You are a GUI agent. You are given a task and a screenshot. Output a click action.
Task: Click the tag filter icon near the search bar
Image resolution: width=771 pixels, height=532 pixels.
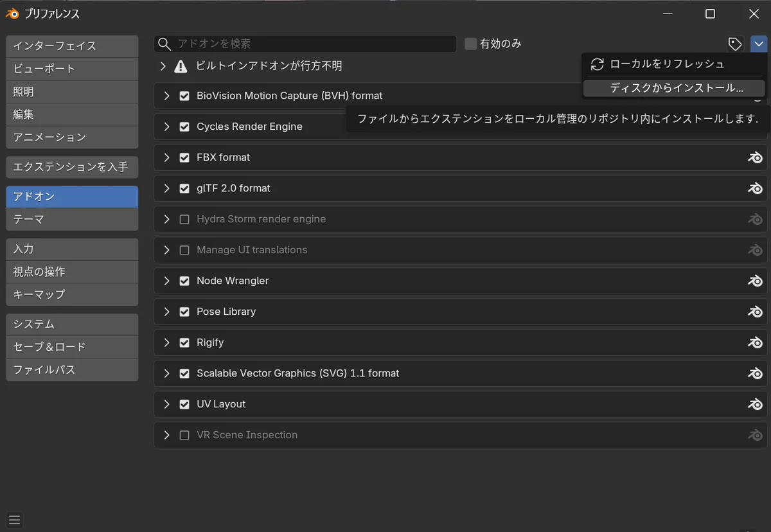(735, 44)
